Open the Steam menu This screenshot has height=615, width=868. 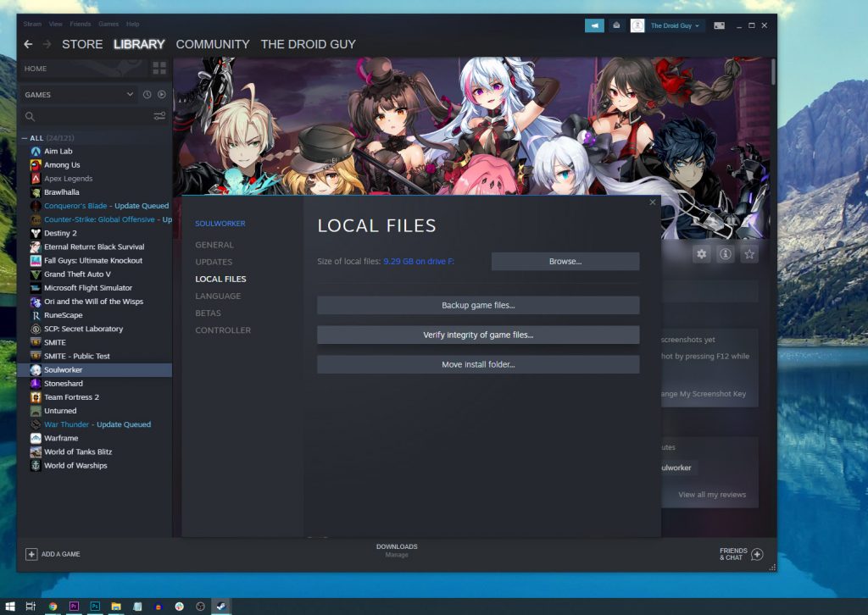coord(32,24)
